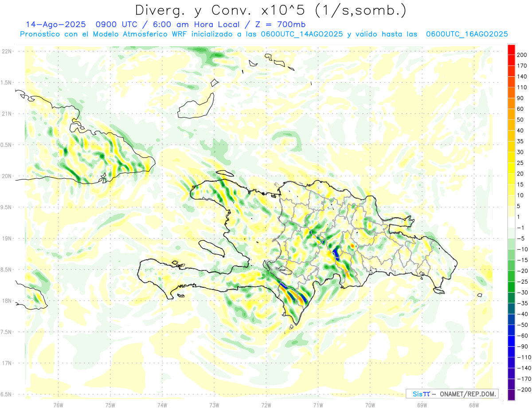The image size is (532, 411).
Task: Click the '19N' latitude label
Action: (7, 239)
